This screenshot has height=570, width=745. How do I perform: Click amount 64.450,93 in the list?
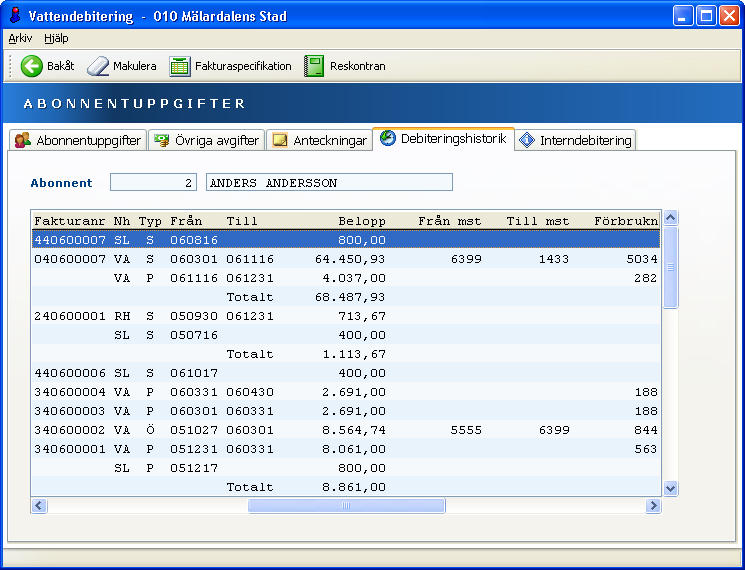[x=350, y=259]
